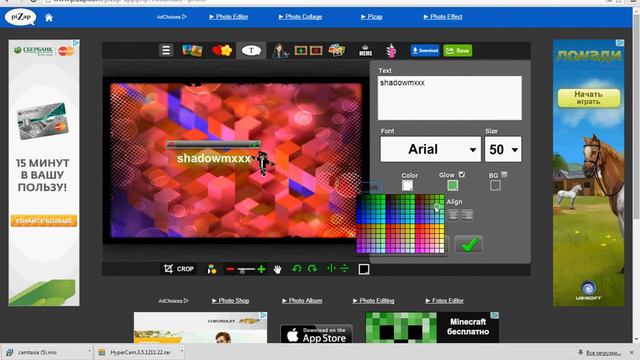Pick a color from the palette grid

point(400,224)
